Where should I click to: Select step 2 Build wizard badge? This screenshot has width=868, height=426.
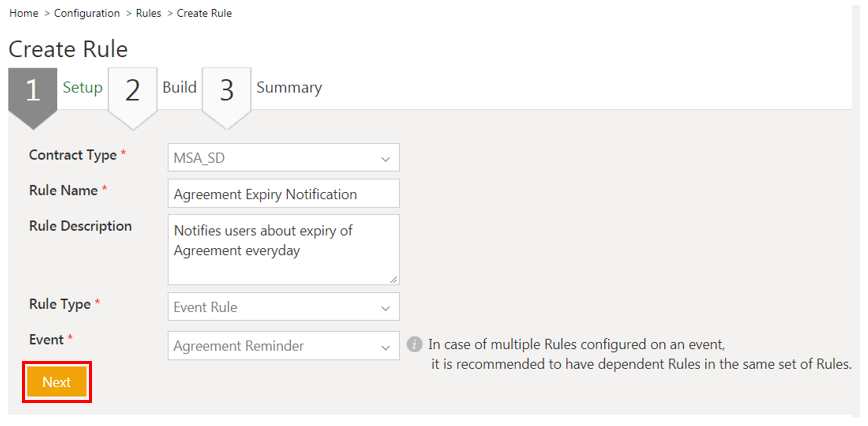[133, 92]
